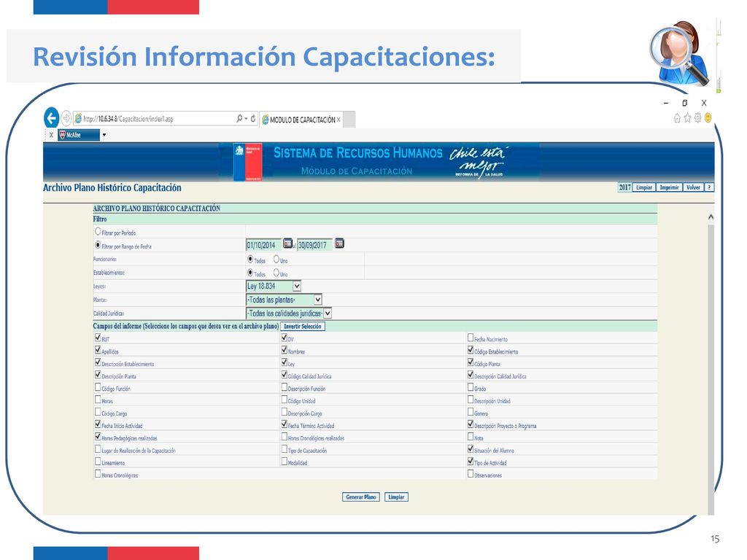Click the page scrollbar up arrow
Screen dimensions: 747x560
point(711,217)
